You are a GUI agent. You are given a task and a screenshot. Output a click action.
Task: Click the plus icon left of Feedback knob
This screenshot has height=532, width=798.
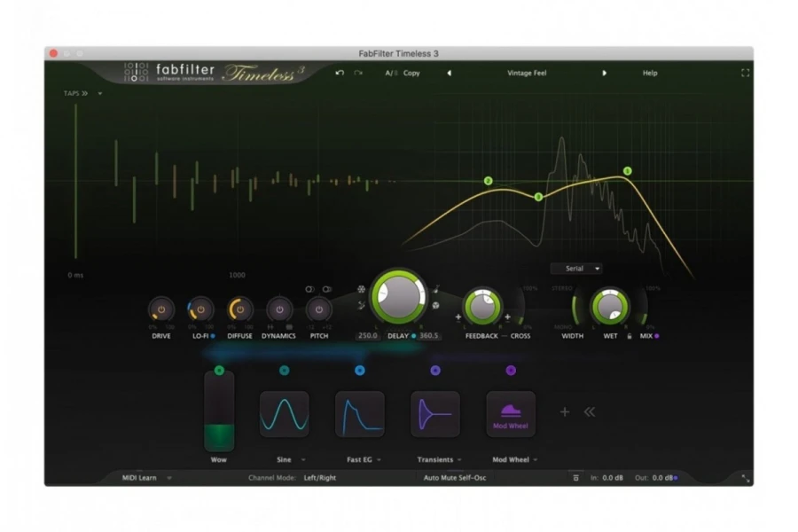(x=458, y=317)
